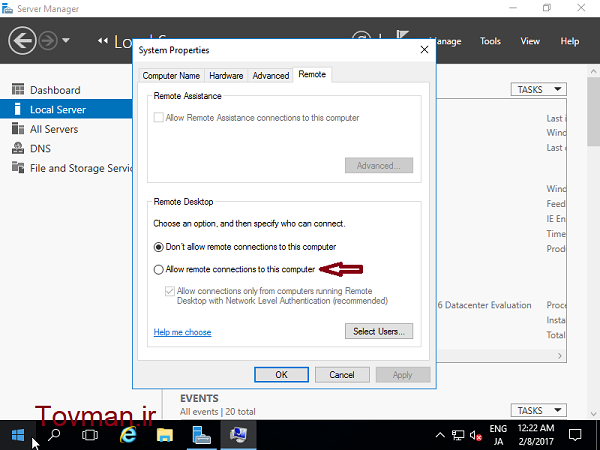
Task: Click the Dashboard grid icon
Action: 18,89
